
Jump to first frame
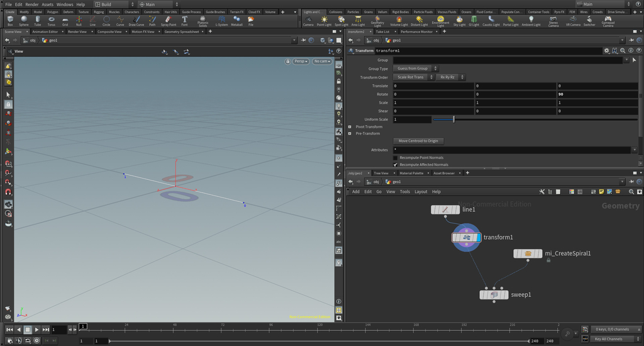click(x=9, y=330)
